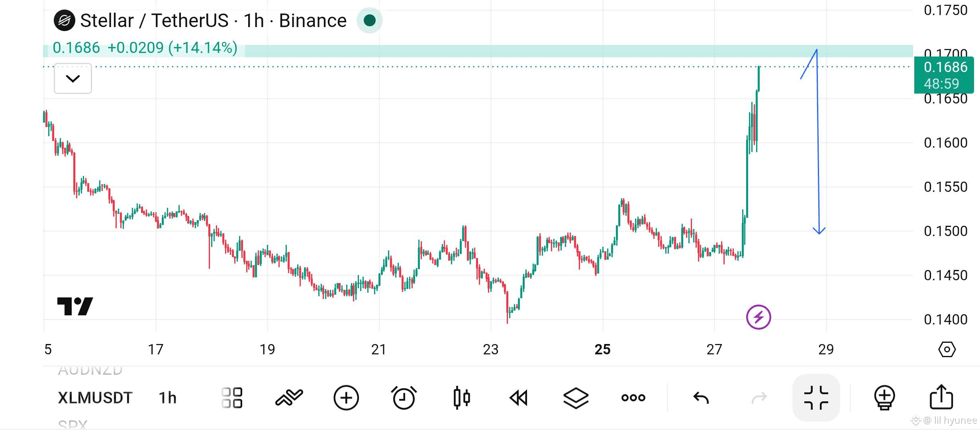Viewport: 980px width, 430px height.
Task: Open the more options three-dot icon
Action: click(633, 398)
